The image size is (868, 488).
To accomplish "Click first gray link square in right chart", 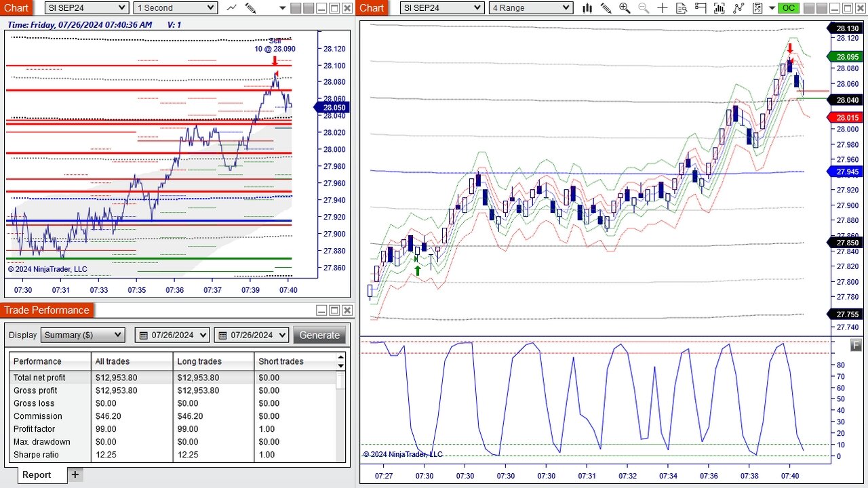I will point(810,8).
